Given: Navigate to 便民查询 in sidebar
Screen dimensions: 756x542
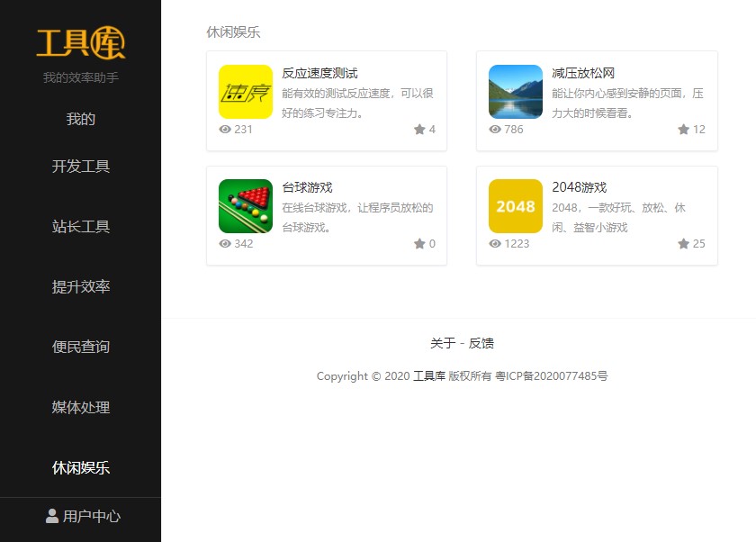Looking at the screenshot, I should click(x=80, y=347).
